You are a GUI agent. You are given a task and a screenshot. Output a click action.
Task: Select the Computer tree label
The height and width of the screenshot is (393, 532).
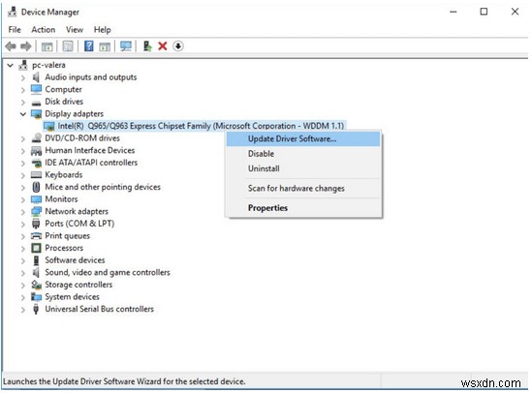[63, 89]
